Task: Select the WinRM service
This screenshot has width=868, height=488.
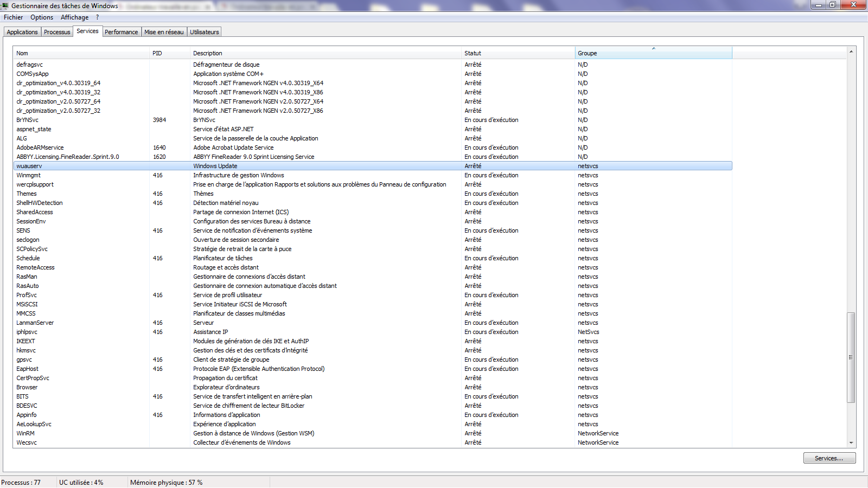Action: click(373, 433)
